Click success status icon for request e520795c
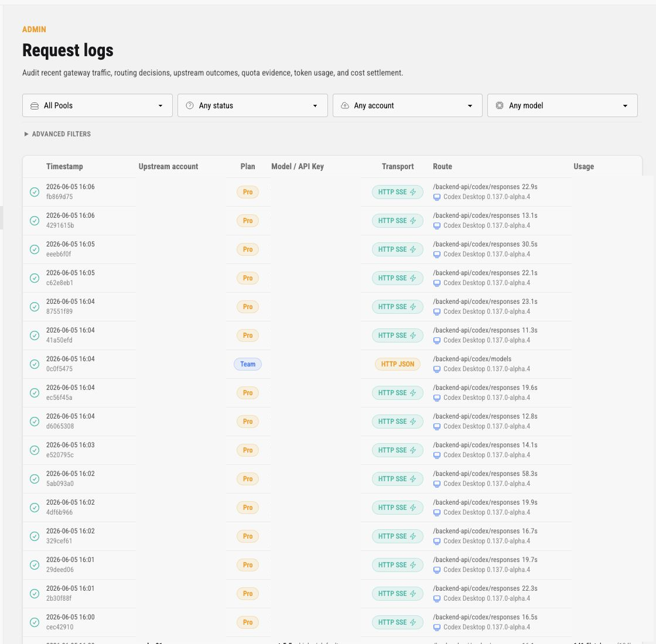The height and width of the screenshot is (644, 656). (35, 450)
